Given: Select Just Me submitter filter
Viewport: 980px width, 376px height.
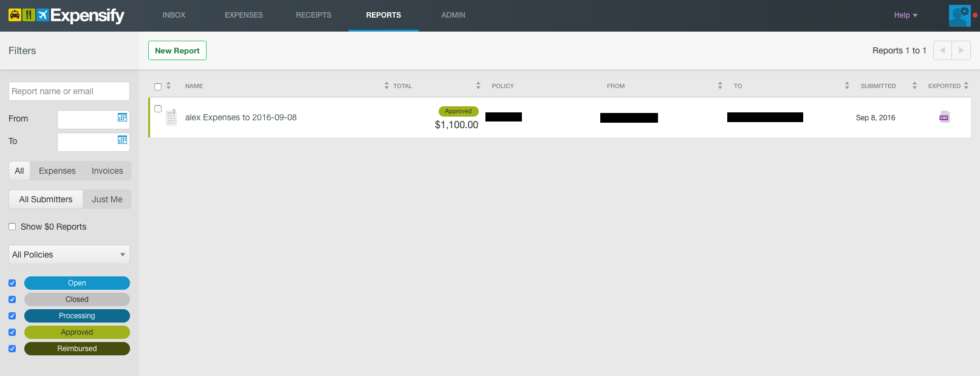Looking at the screenshot, I should click(107, 199).
